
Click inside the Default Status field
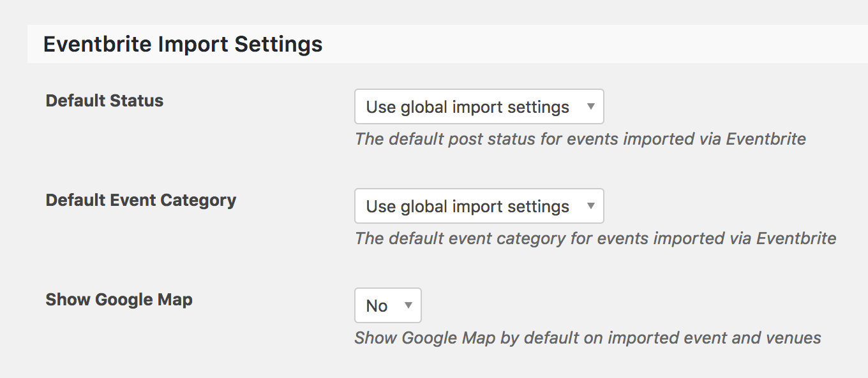[x=460, y=106]
